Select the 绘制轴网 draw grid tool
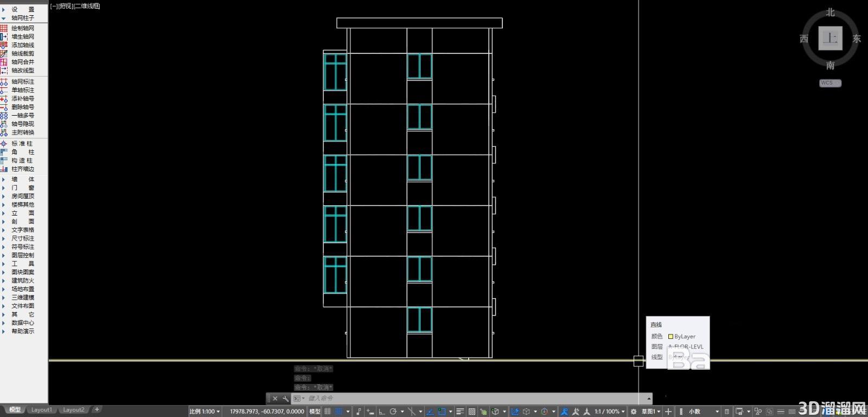 coord(22,28)
